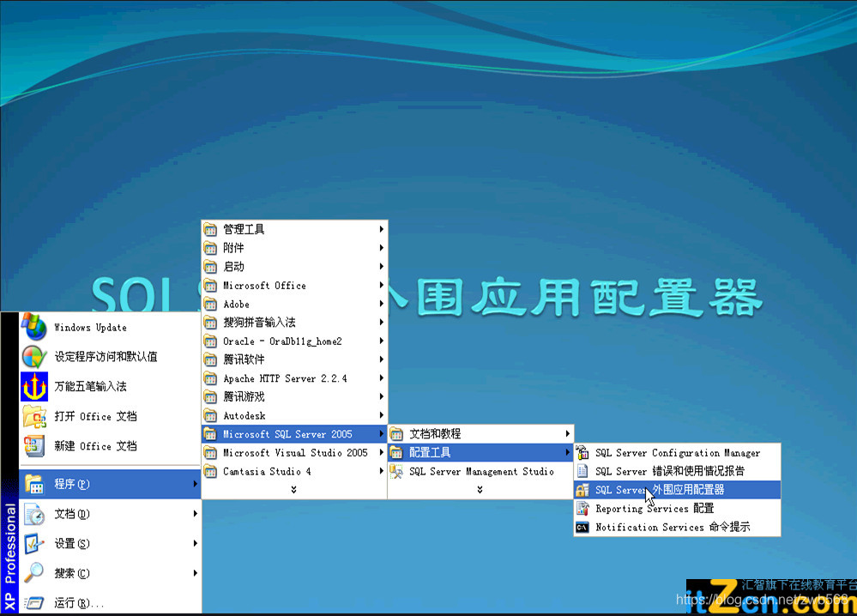Open the 附件 accessories menu entry
This screenshot has height=616, width=857.
[x=294, y=248]
